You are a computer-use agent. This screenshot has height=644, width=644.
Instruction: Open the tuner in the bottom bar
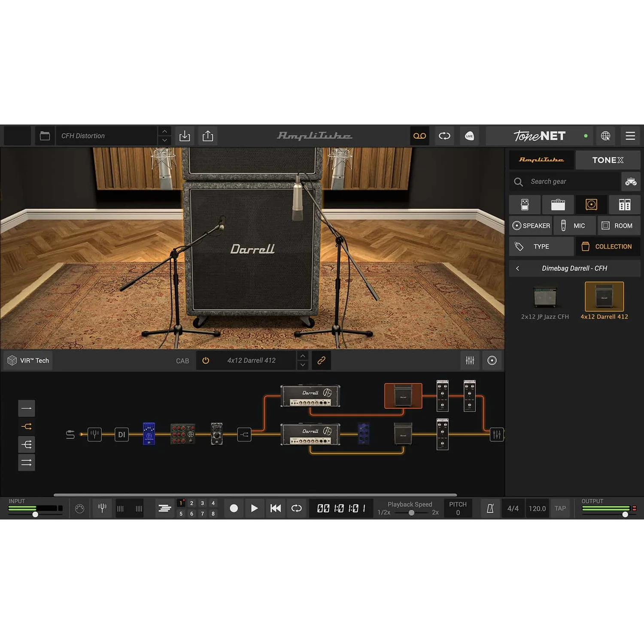102,508
